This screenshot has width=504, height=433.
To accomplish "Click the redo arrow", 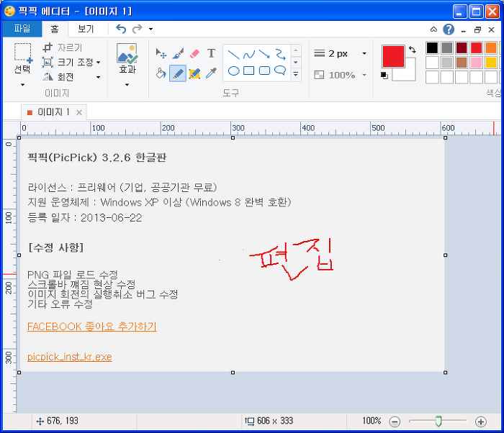I will click(x=138, y=29).
